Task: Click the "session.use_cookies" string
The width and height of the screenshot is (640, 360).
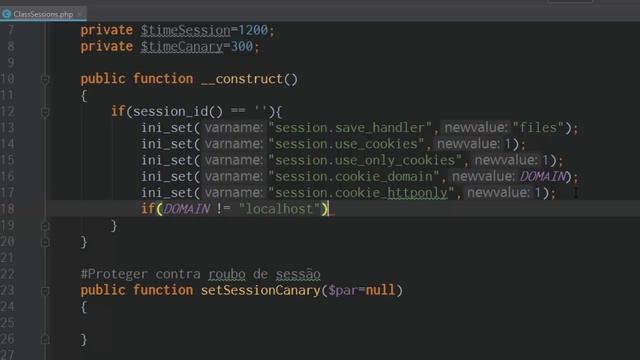Action: pos(346,144)
